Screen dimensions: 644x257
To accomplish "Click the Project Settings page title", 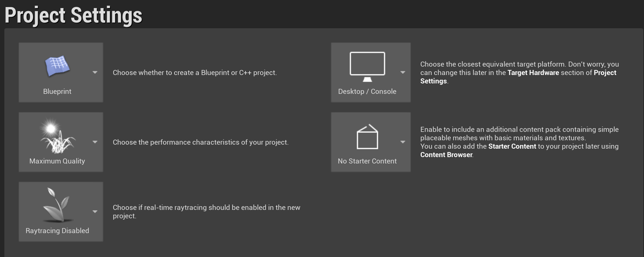I will click(x=73, y=14).
